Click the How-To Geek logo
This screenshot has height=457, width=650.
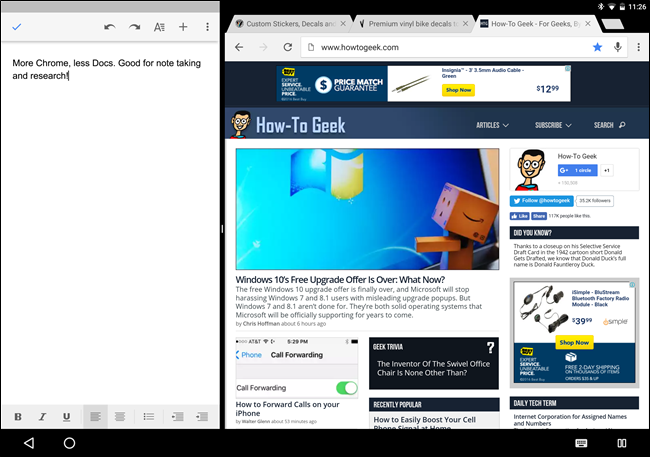pos(288,124)
